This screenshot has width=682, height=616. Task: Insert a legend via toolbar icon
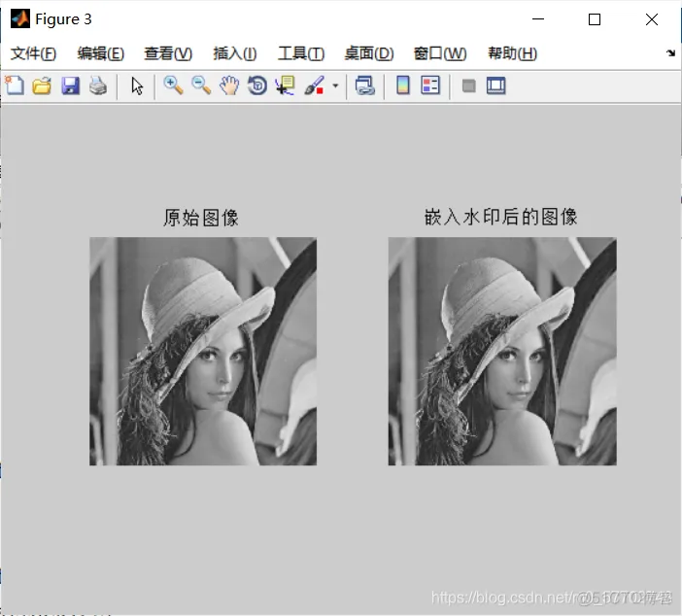(x=430, y=86)
